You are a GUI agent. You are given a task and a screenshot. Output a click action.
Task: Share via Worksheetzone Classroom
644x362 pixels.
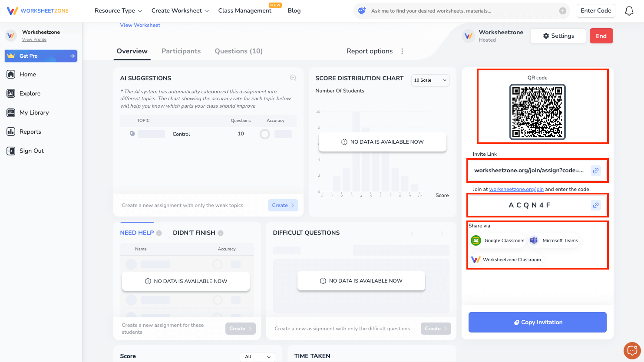(x=506, y=260)
